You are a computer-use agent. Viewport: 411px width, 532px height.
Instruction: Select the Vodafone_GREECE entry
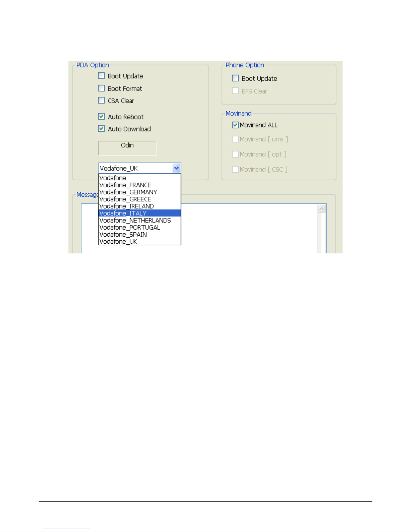pos(140,199)
